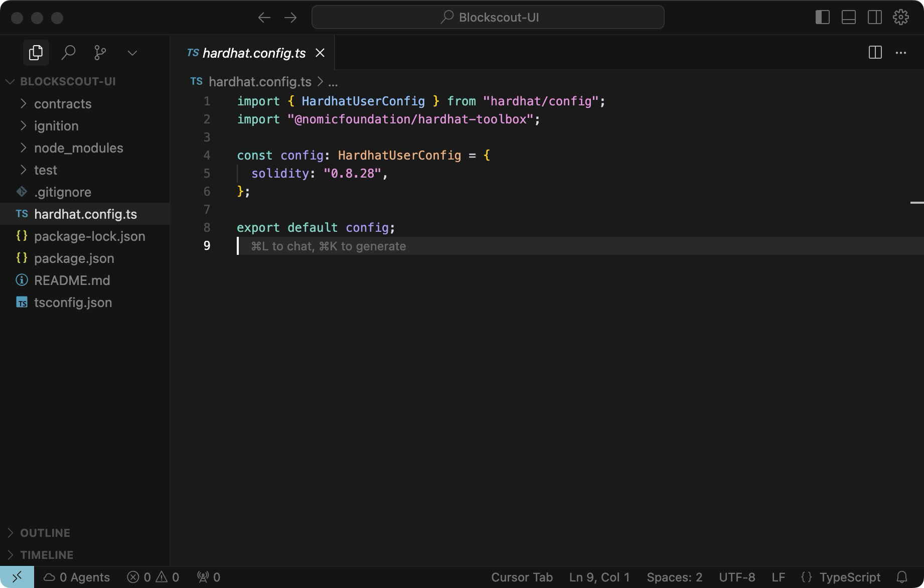Click the breadcrumb ellipsis symbol
This screenshot has width=924, height=588.
[x=333, y=82]
